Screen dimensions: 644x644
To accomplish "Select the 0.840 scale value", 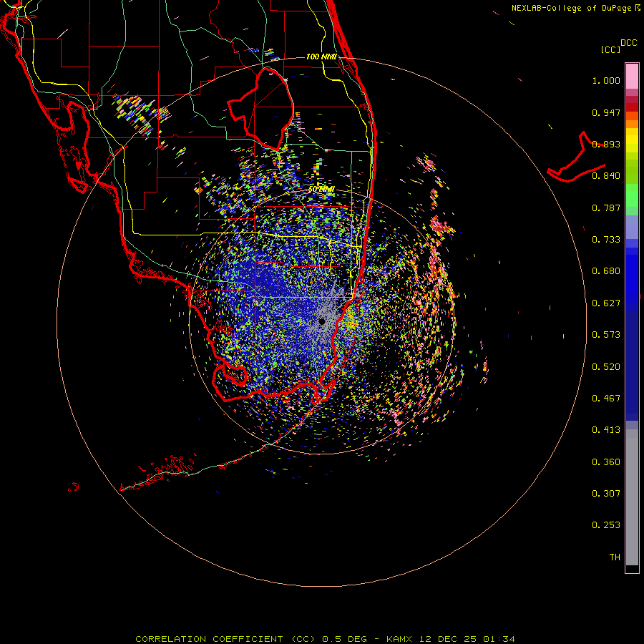I will (x=606, y=176).
